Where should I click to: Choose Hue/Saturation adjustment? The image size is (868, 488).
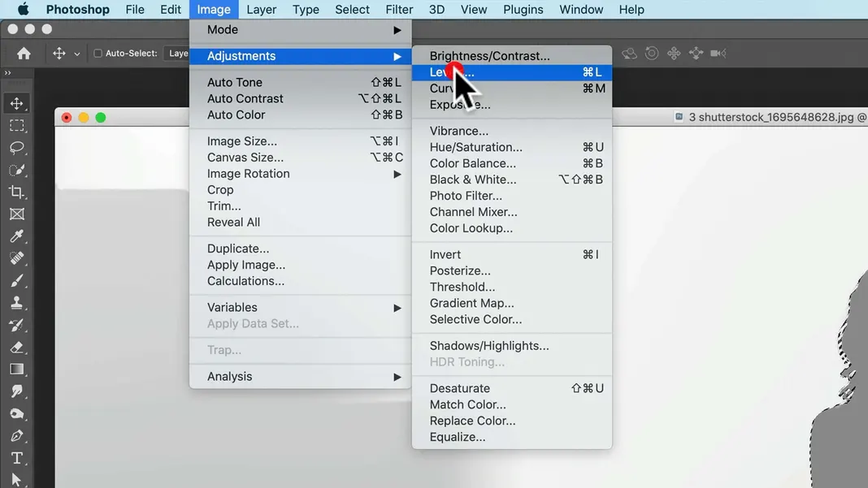pos(512,147)
